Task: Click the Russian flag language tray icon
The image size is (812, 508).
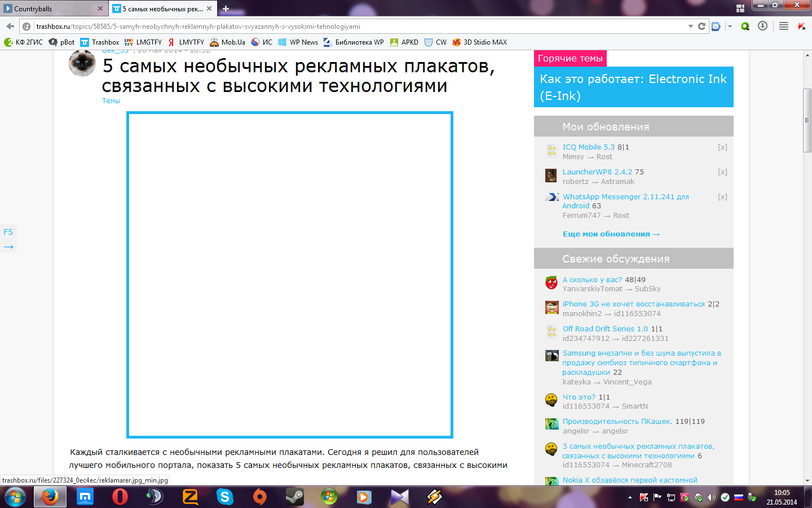Action: click(x=738, y=497)
